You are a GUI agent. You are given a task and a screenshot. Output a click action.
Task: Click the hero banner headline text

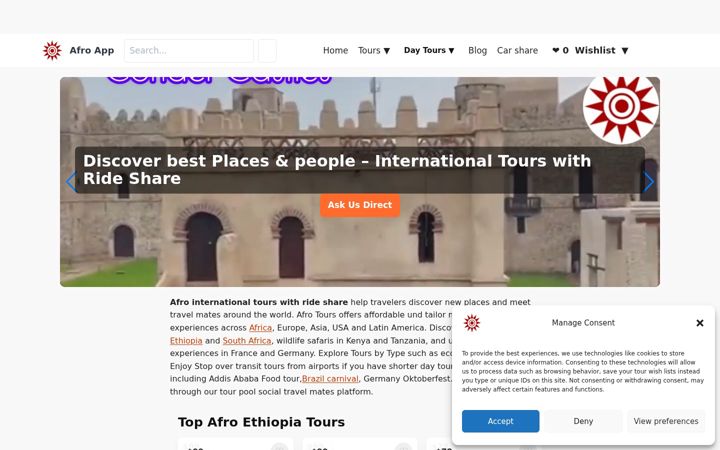pos(337,169)
